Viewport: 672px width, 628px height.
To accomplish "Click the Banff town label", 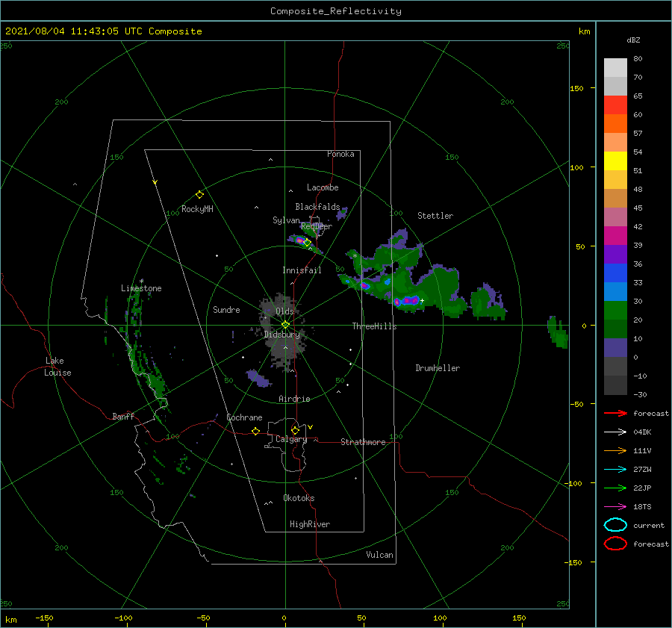I will click(123, 416).
